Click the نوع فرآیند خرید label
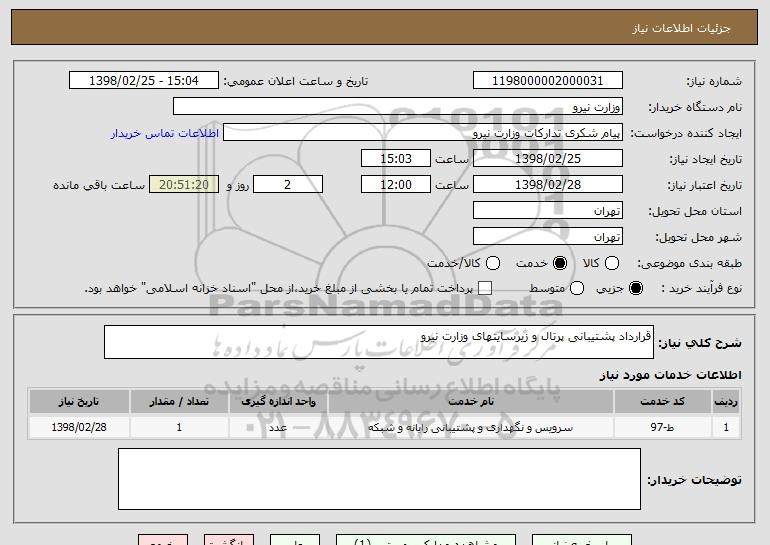Screen dimensions: 770x545 (x=702, y=288)
